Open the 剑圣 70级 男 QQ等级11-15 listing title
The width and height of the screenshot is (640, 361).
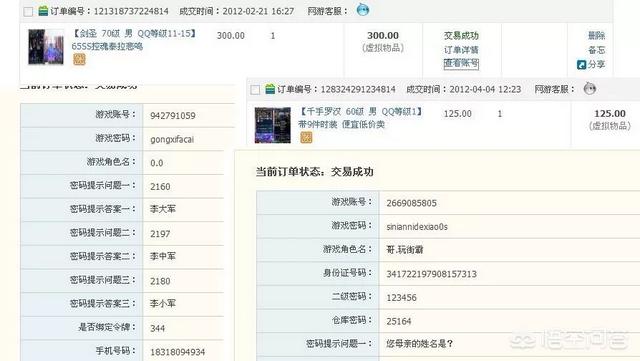pyautogui.click(x=134, y=33)
